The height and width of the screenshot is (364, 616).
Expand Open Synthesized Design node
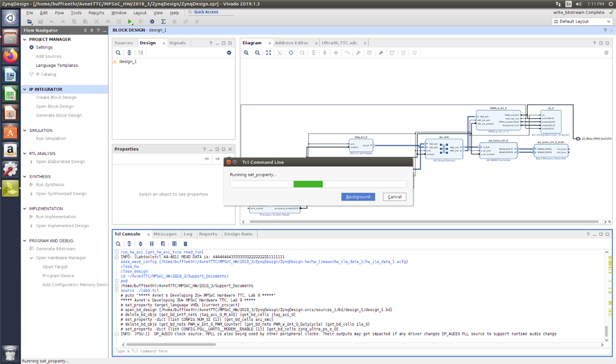click(31, 194)
